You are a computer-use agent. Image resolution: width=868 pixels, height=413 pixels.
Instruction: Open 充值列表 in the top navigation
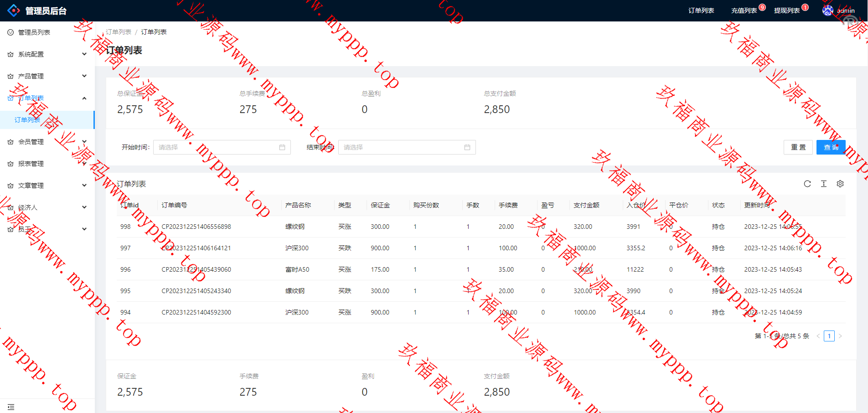[744, 10]
